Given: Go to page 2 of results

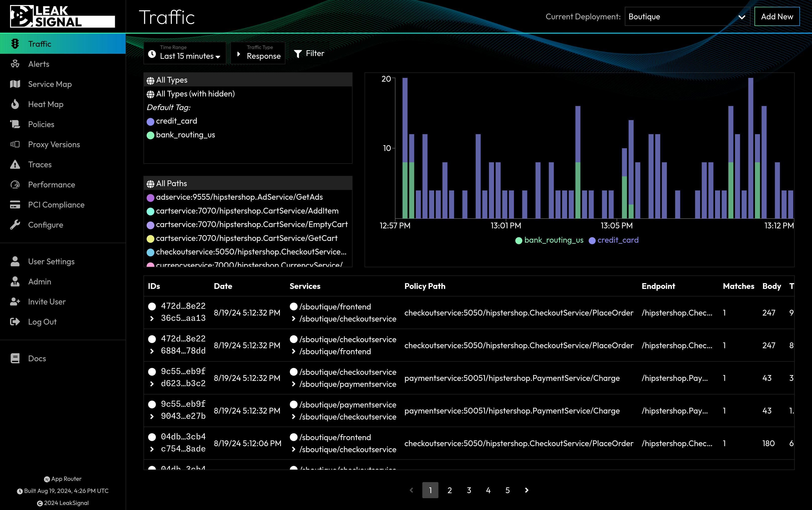Looking at the screenshot, I should click(449, 490).
